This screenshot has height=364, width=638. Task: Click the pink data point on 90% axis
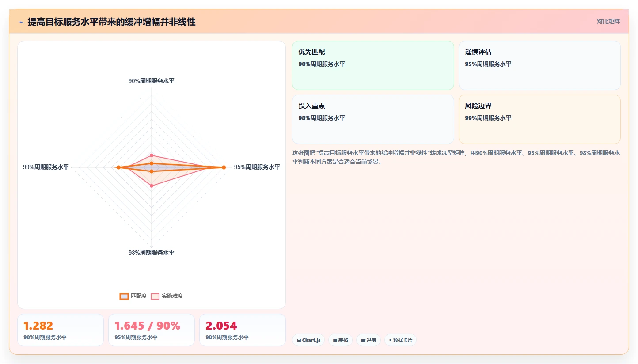click(152, 155)
